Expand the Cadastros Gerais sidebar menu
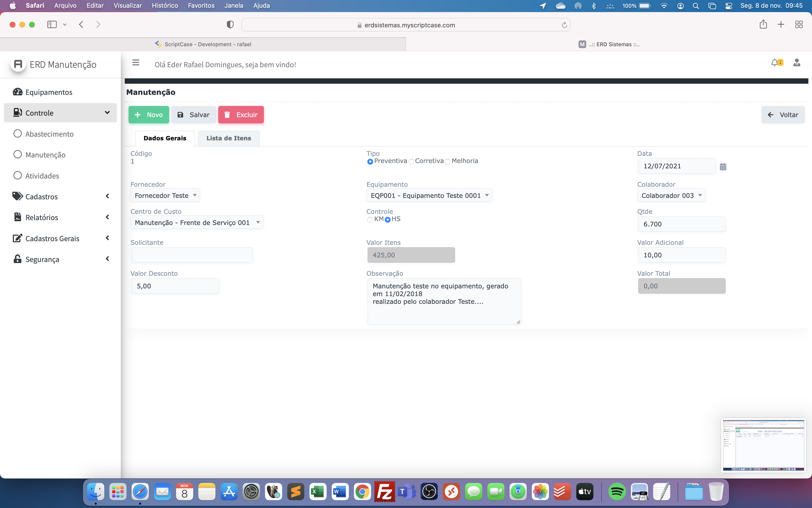Image resolution: width=812 pixels, height=508 pixels. (60, 238)
